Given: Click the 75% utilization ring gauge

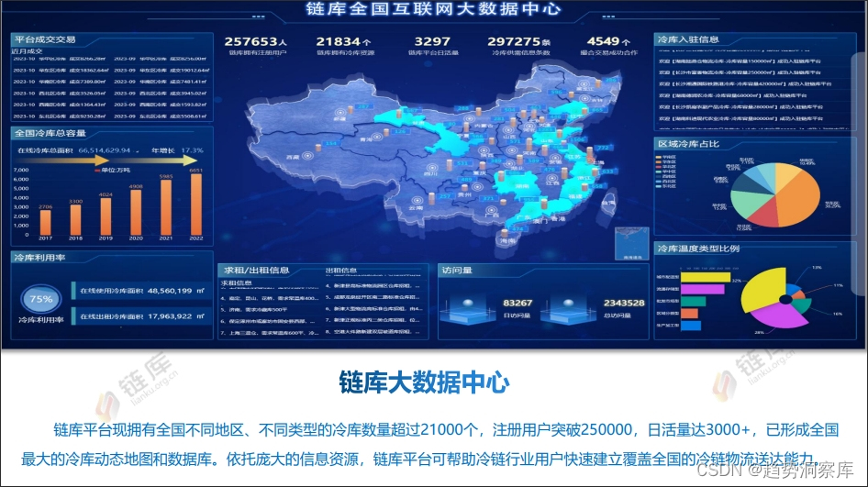Looking at the screenshot, I should tap(41, 299).
